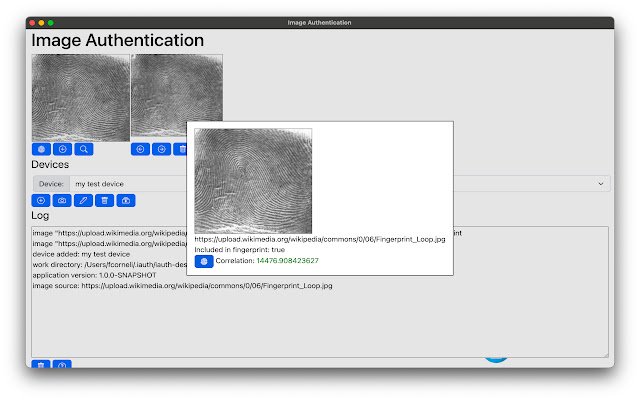Click the 'work directory' log line

point(109,264)
